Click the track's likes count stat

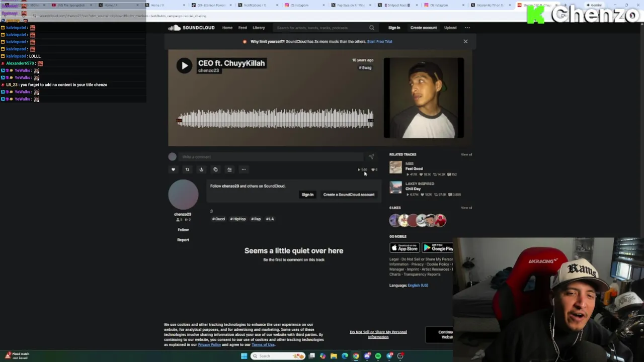pyautogui.click(x=374, y=169)
